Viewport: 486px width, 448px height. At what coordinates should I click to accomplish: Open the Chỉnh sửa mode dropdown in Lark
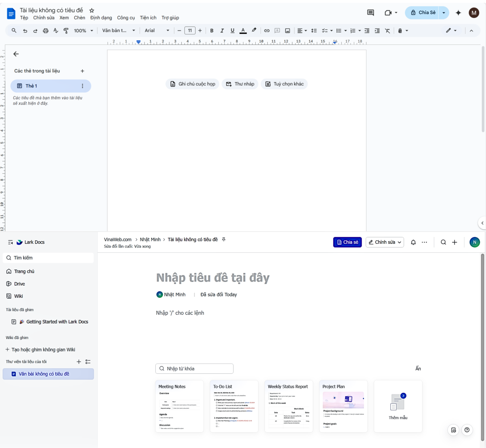pos(384,242)
